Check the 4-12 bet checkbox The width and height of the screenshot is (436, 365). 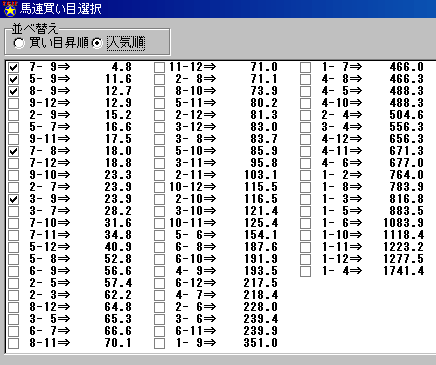point(305,139)
